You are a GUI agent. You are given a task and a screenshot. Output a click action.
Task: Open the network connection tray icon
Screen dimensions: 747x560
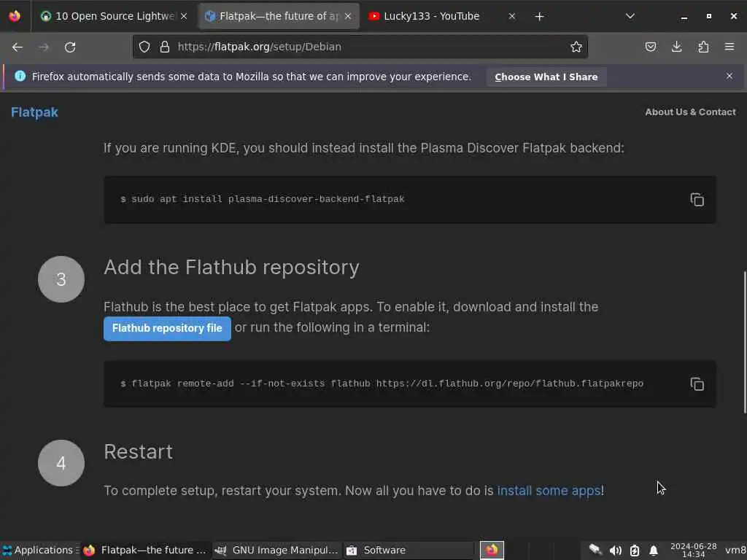click(595, 550)
